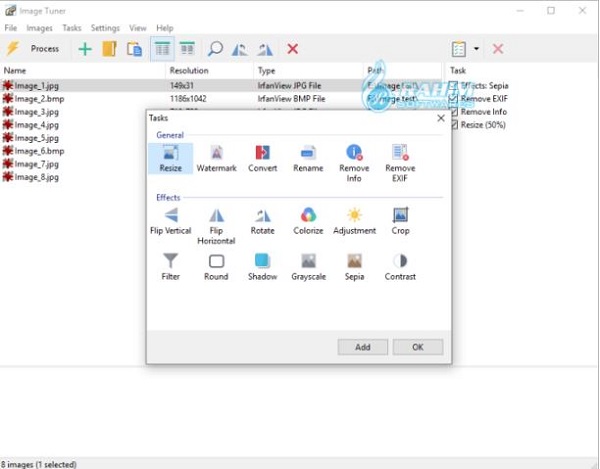This screenshot has height=469, width=600.
Task: Click the rotate right toolbar icon
Action: click(265, 49)
